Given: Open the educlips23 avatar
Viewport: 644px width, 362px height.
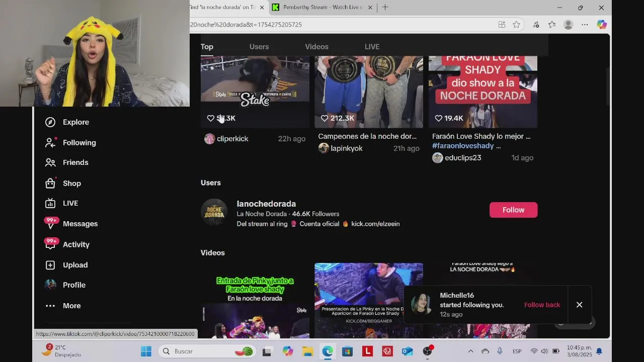Looking at the screenshot, I should [437, 158].
